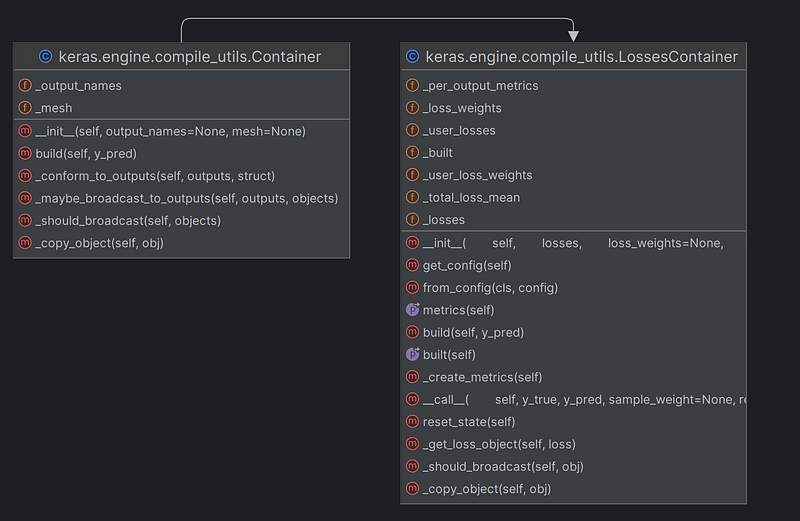
Task: Click the _per_output_metrics field icon
Action: (x=412, y=86)
